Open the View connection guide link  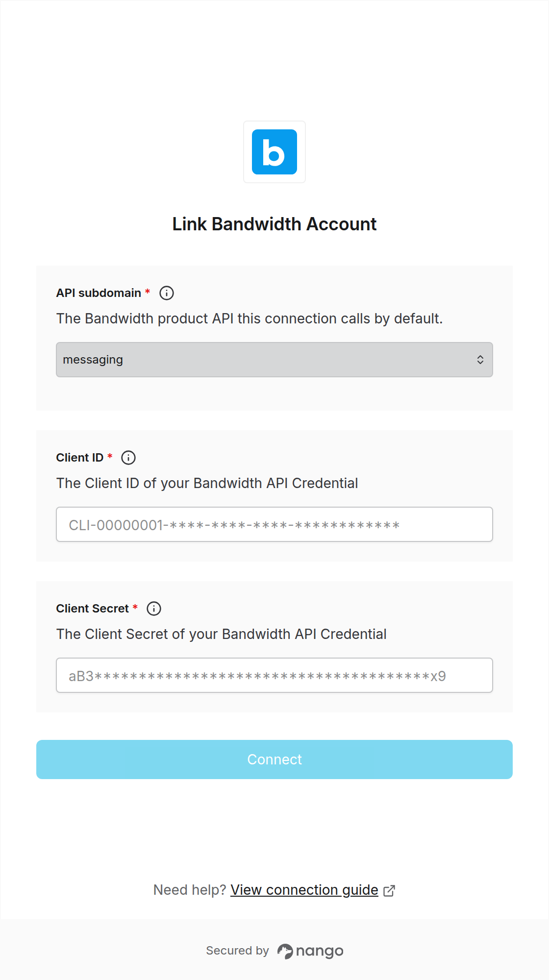coord(304,890)
